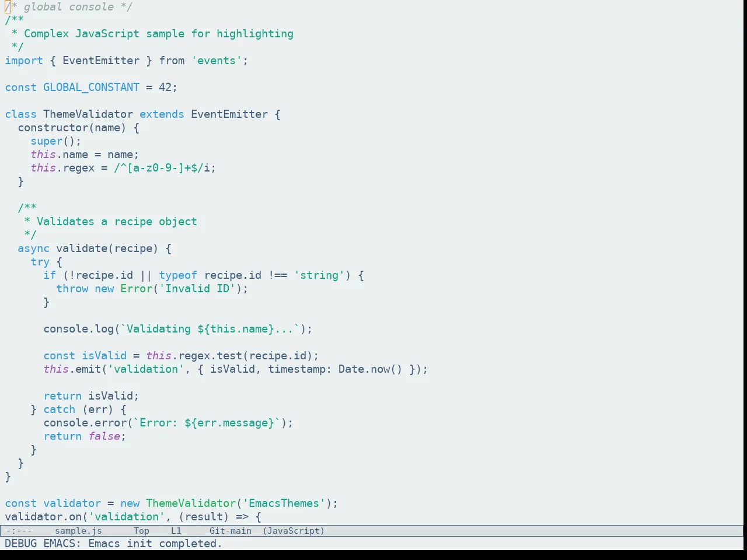Click the 'L1' line number in mode line
This screenshot has height=560, width=747.
pos(176,531)
